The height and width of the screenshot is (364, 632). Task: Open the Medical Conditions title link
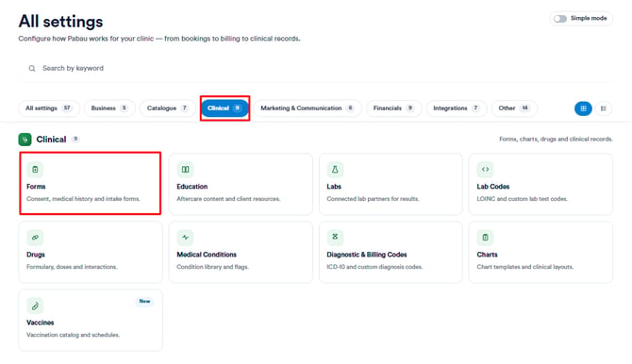(x=207, y=255)
